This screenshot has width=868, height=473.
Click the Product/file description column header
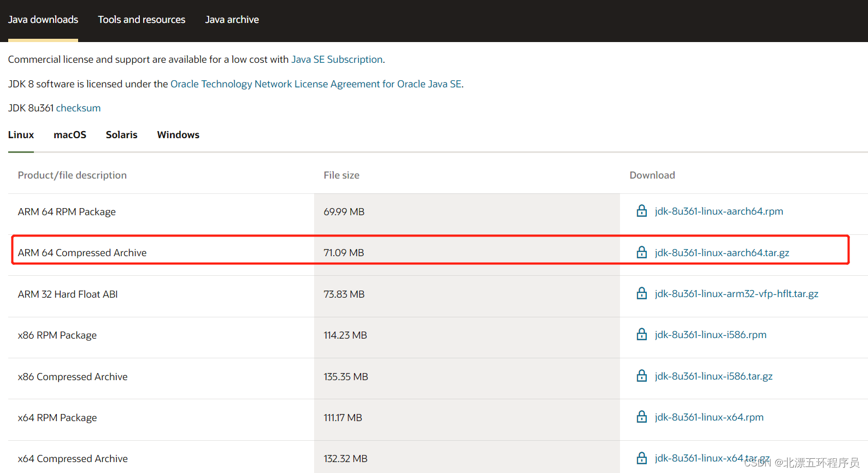72,175
